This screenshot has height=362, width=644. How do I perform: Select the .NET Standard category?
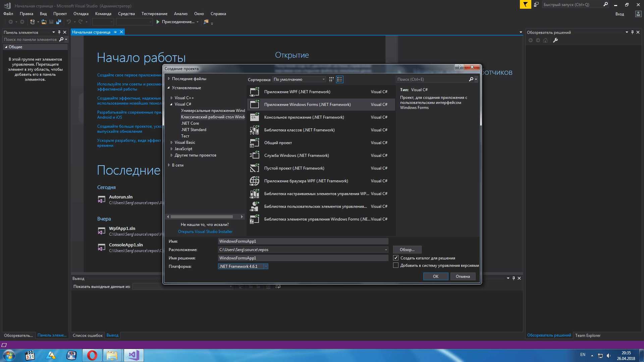(x=194, y=130)
